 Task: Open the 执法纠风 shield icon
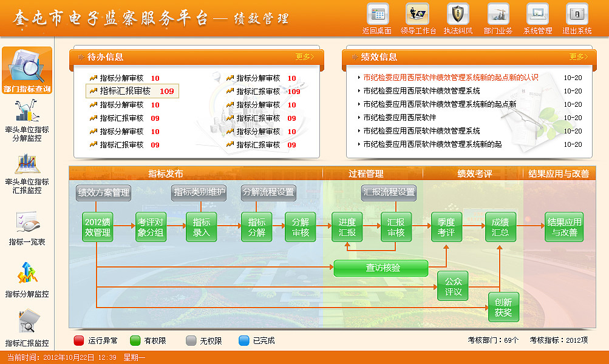pos(458,14)
